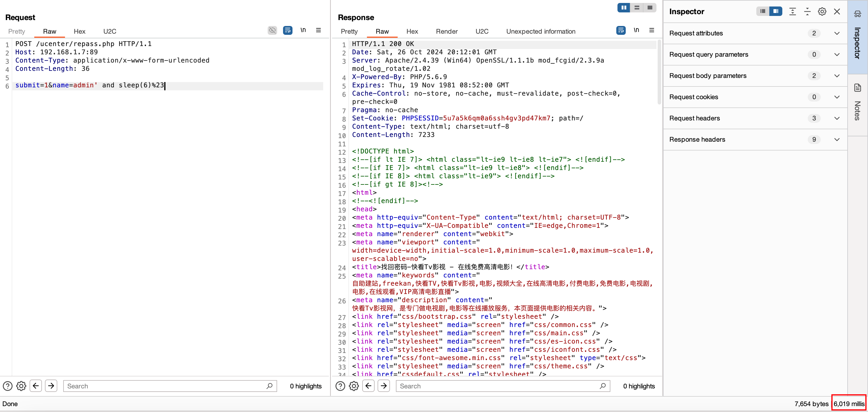The width and height of the screenshot is (868, 412).
Task: Go to next match in Request search
Action: [51, 386]
